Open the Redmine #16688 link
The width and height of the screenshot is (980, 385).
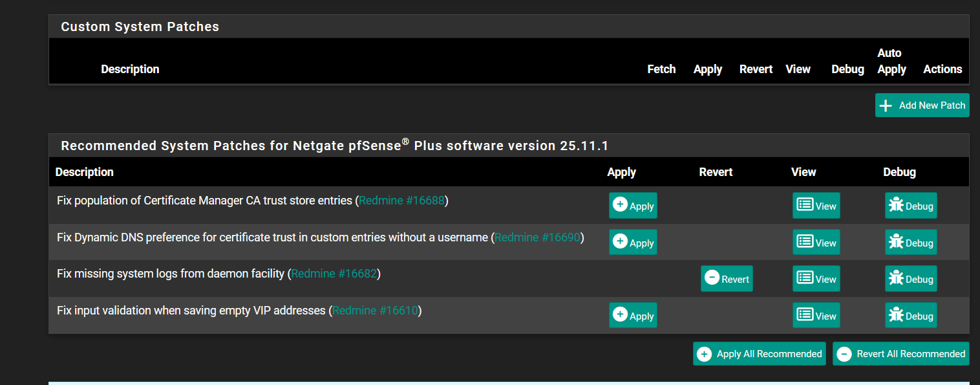(401, 201)
